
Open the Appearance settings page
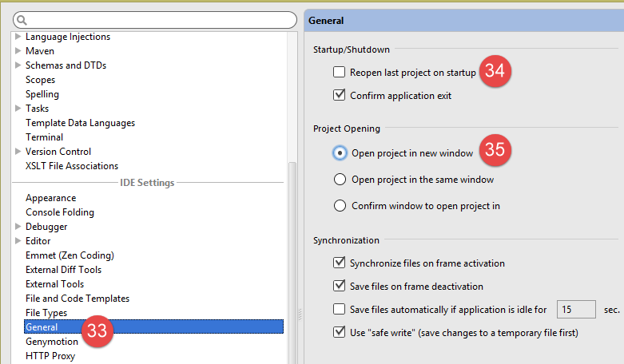point(50,198)
